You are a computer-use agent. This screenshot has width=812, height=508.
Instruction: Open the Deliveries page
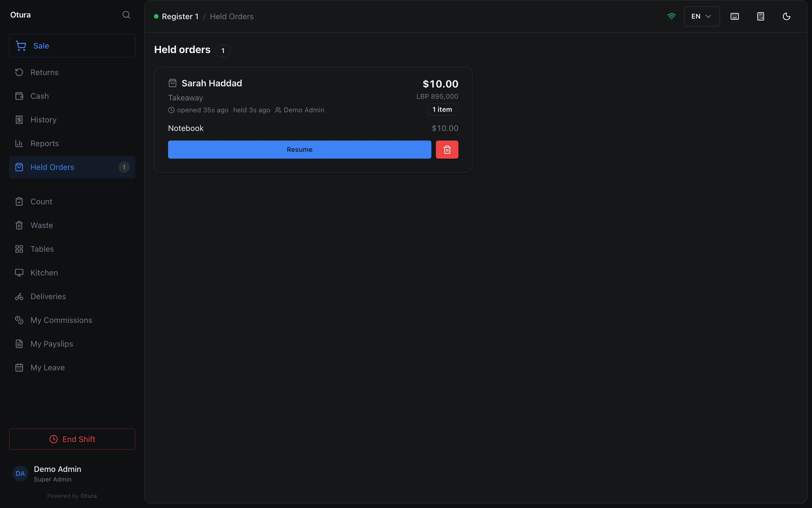pyautogui.click(x=72, y=296)
